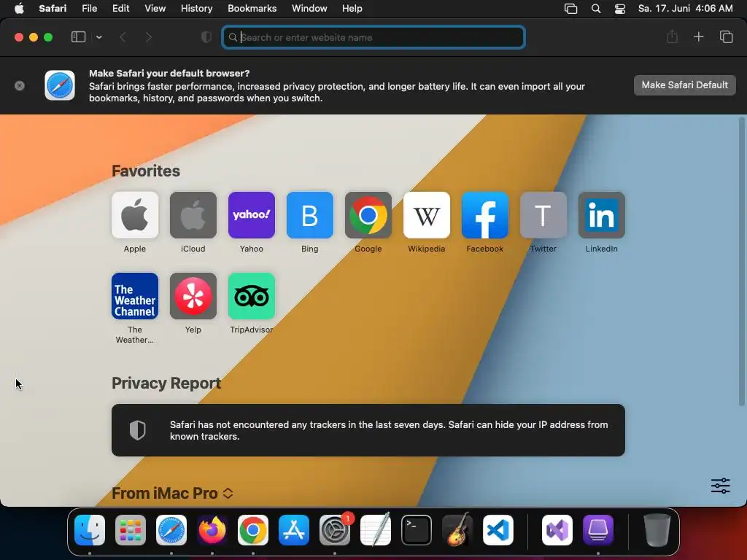
Task: Open Terminal from the Dock
Action: point(417,530)
